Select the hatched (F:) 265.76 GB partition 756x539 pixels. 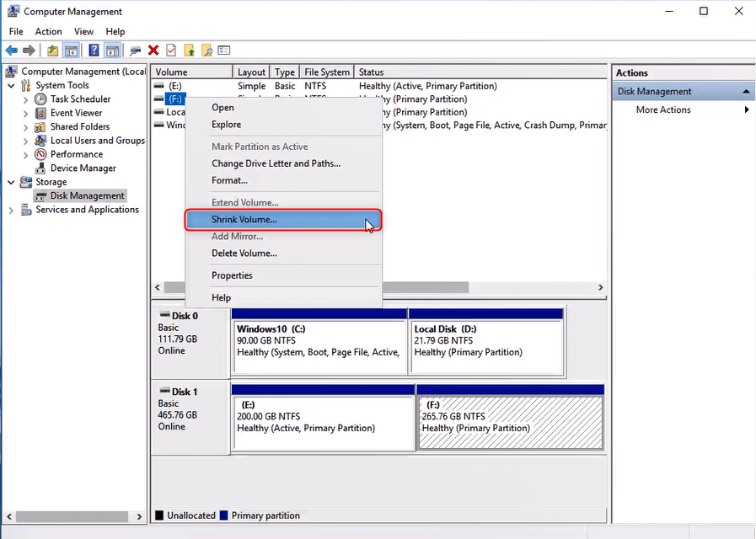click(x=511, y=418)
